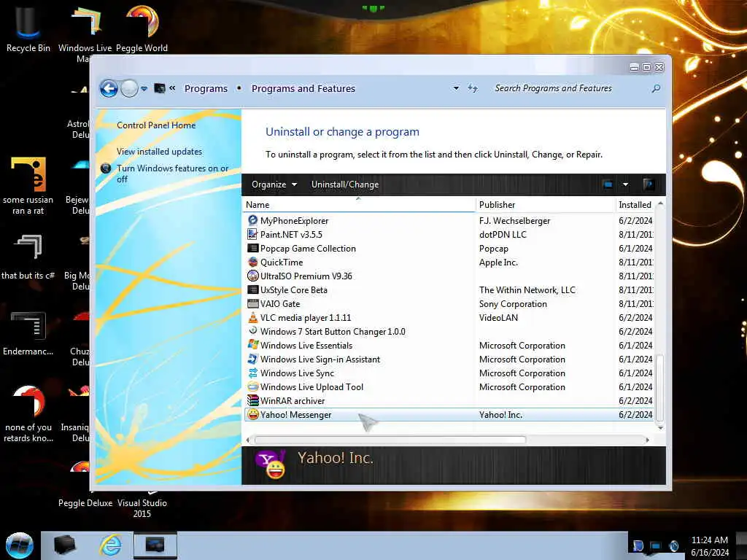747x560 pixels.
Task: Sort by the Publisher column header
Action: [546, 205]
